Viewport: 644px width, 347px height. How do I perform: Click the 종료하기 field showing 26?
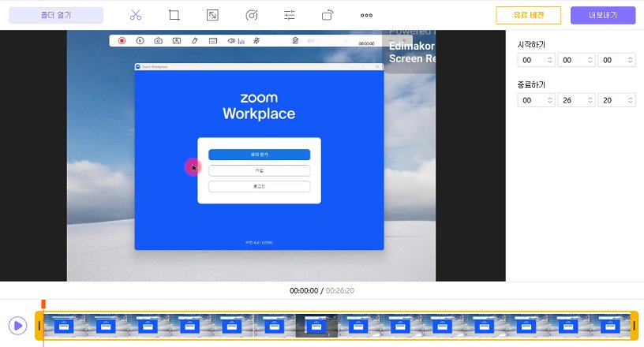[x=576, y=100]
